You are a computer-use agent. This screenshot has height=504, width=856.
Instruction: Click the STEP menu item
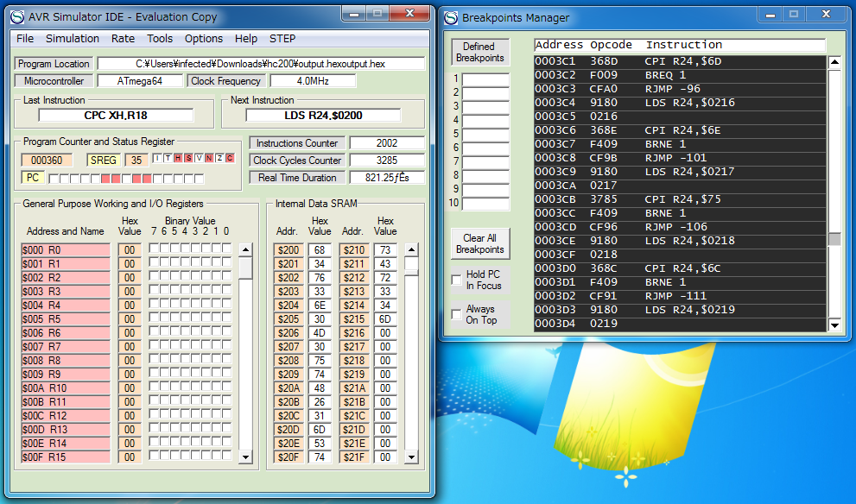(x=282, y=39)
